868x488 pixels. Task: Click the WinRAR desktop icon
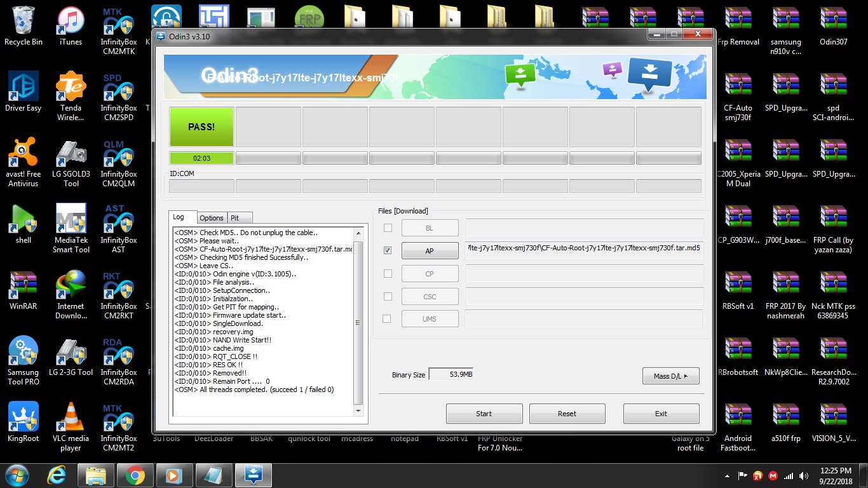(x=24, y=290)
